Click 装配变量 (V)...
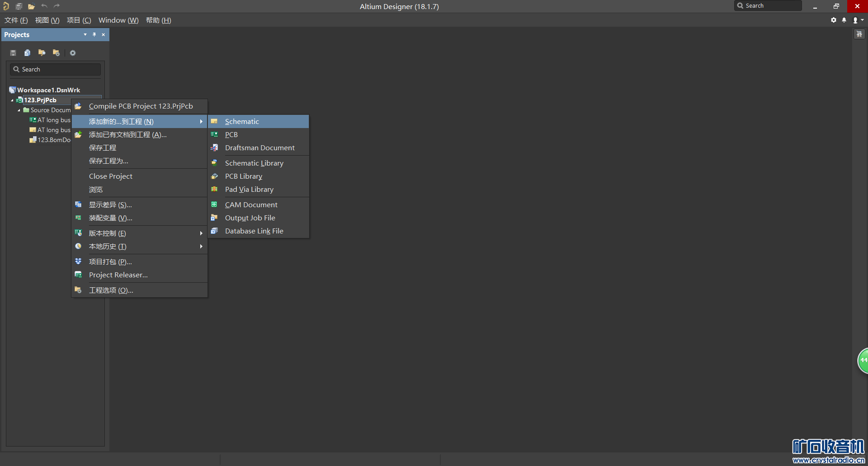This screenshot has height=466, width=868. point(139,218)
